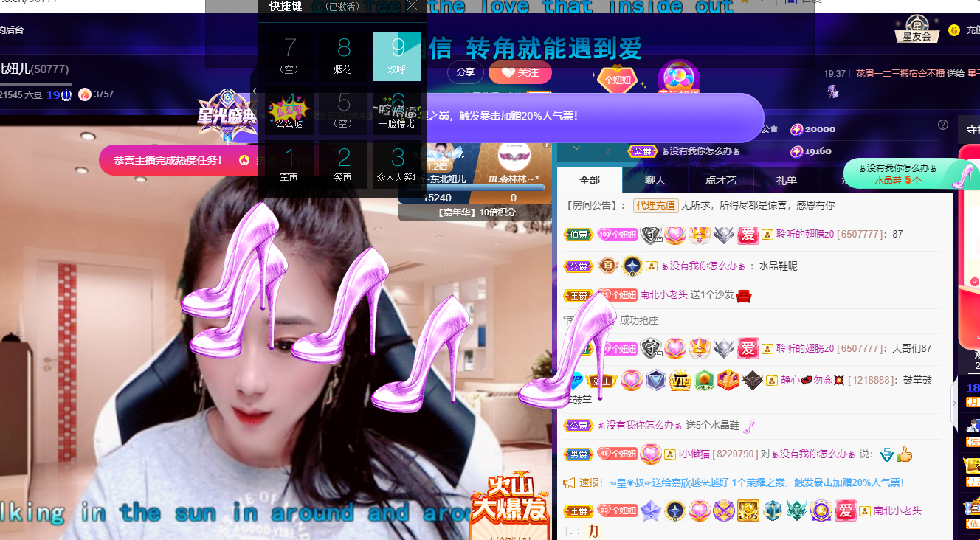Open the 星友会 club icon

coord(917,29)
